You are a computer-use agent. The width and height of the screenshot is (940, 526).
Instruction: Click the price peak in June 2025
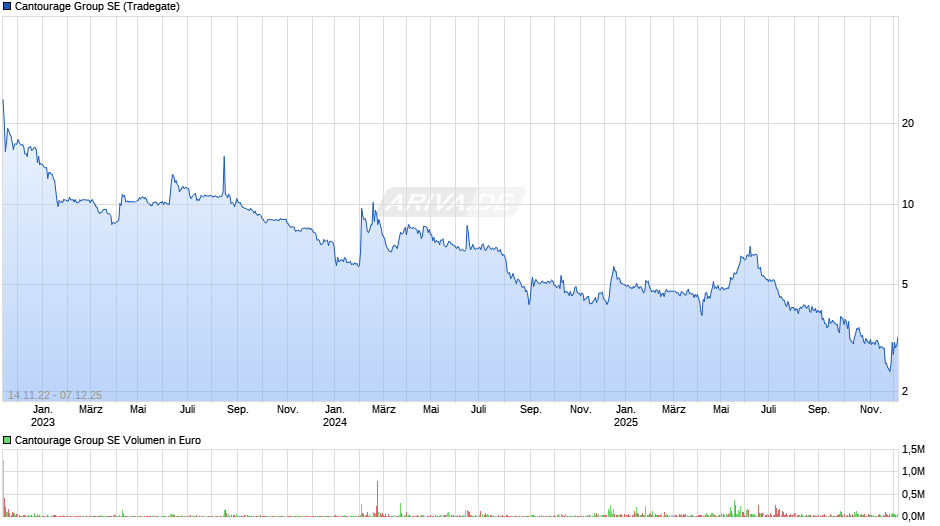click(x=750, y=248)
